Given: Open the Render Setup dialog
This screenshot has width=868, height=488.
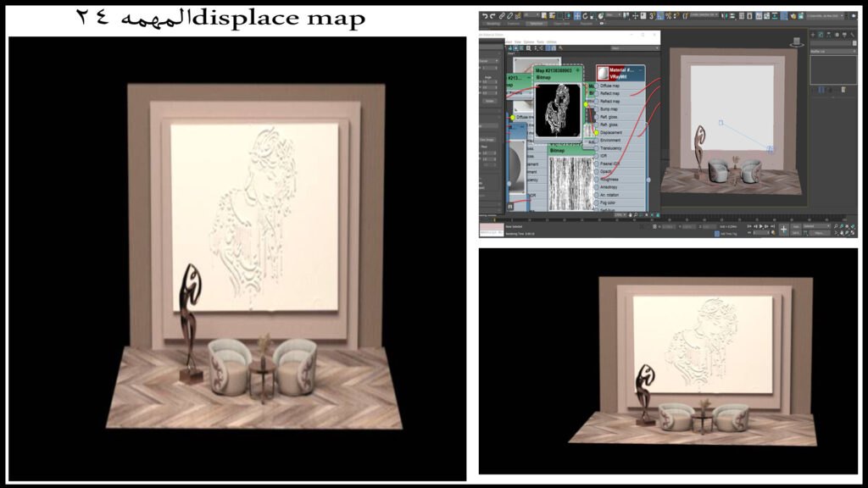Looking at the screenshot, I should pos(793,16).
